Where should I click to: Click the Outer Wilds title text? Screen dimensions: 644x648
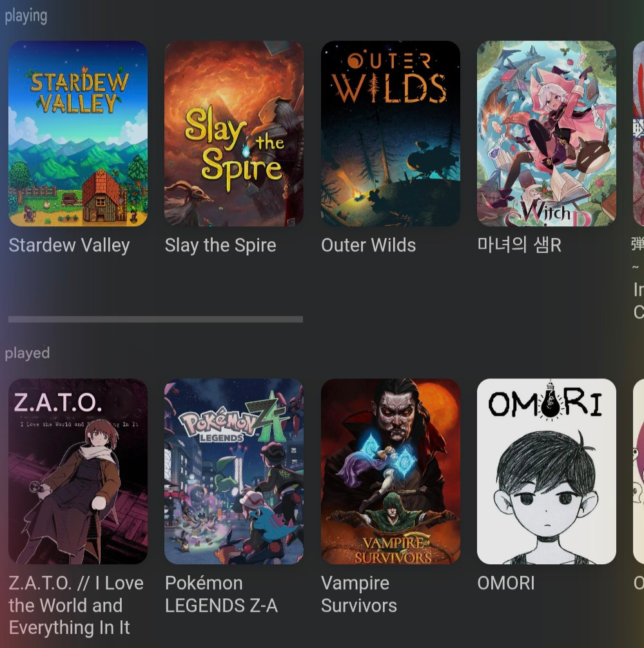(369, 246)
